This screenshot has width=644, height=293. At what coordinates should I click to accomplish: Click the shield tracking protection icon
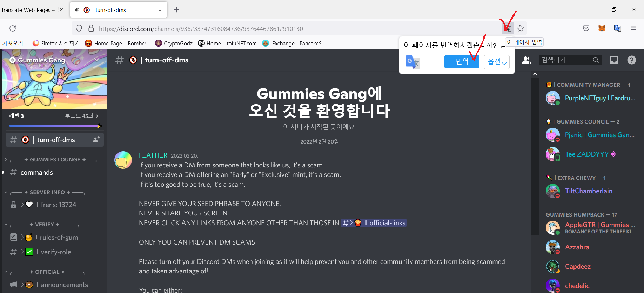click(79, 28)
